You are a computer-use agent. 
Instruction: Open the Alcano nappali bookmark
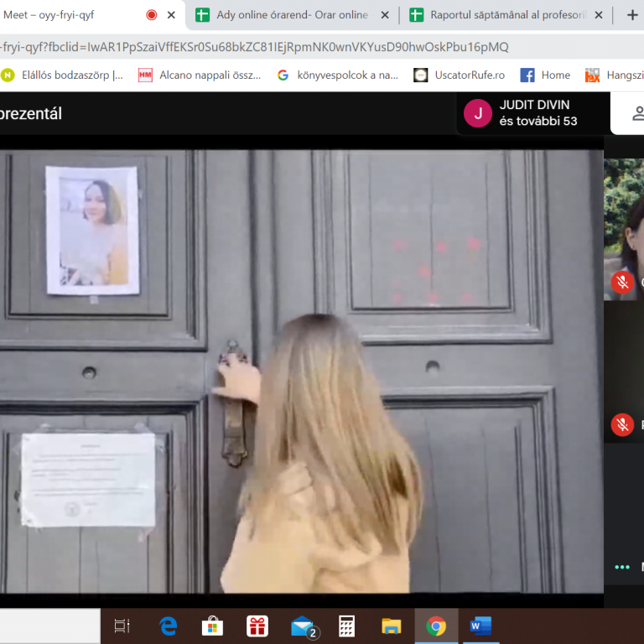tap(200, 75)
